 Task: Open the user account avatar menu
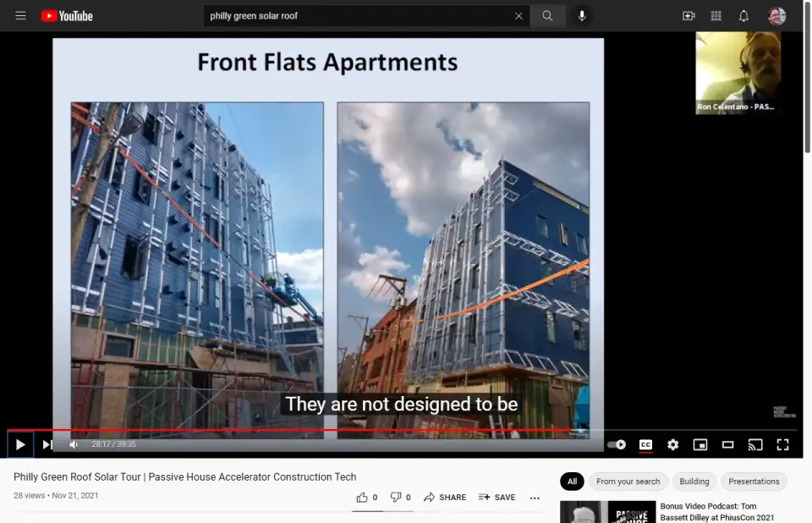point(776,16)
